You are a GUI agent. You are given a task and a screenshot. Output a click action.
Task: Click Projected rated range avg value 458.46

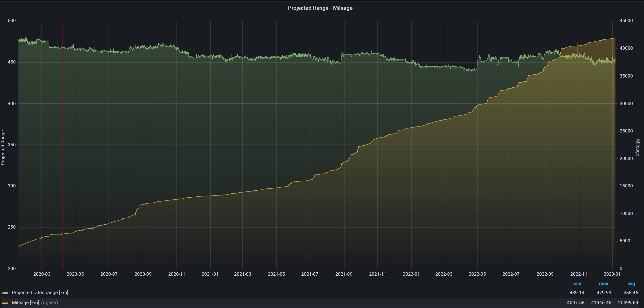coord(630,293)
